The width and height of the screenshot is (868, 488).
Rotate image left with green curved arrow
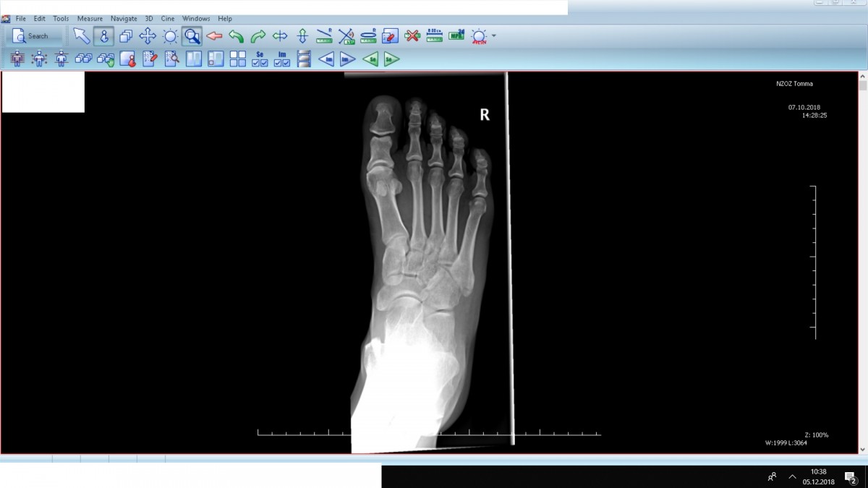pyautogui.click(x=236, y=36)
